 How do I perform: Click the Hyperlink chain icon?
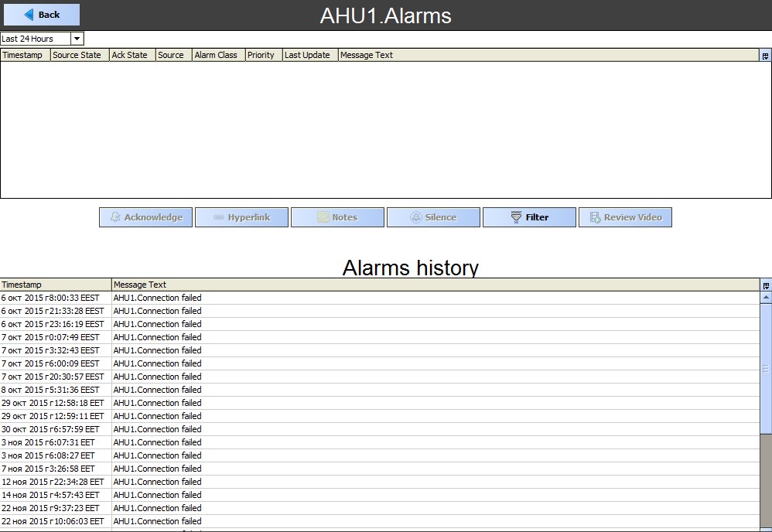(x=219, y=217)
